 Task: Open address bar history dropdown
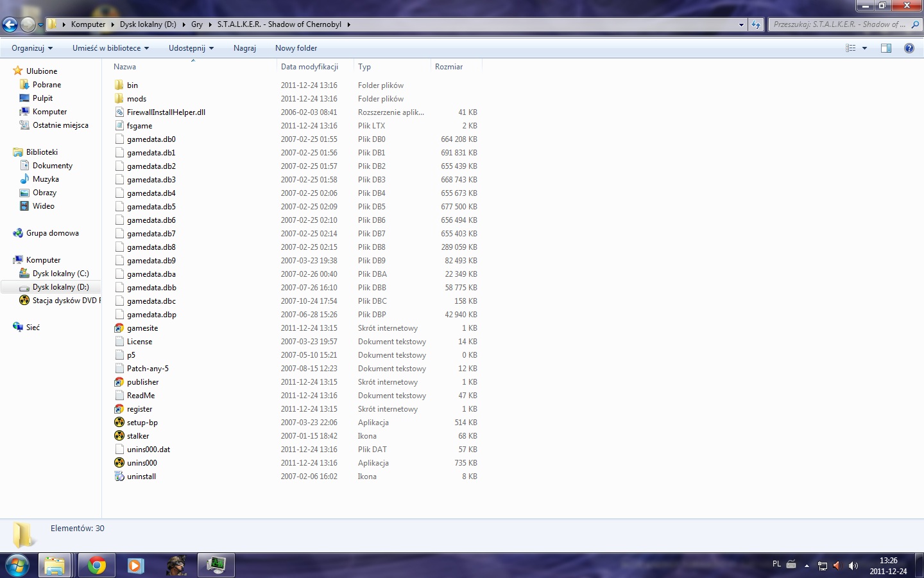coord(741,24)
